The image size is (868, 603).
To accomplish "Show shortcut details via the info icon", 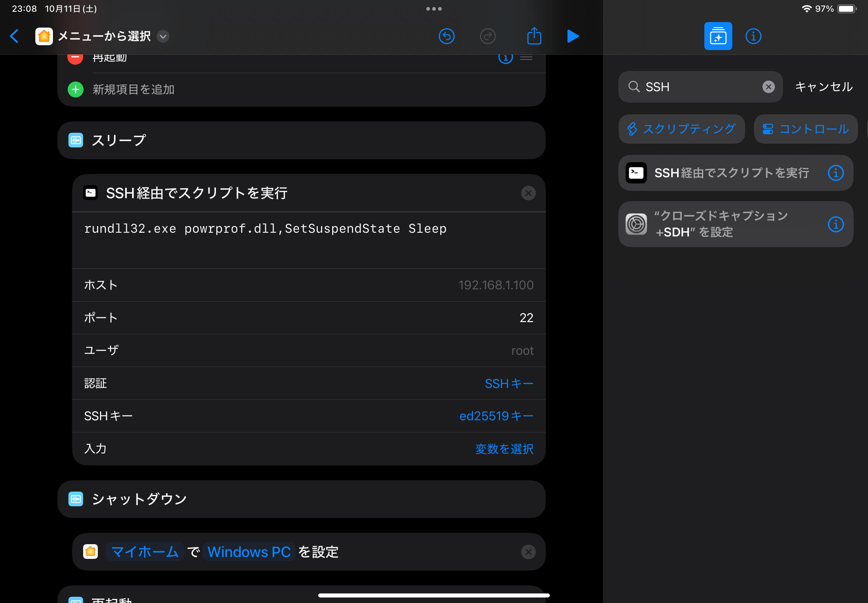I will click(753, 36).
